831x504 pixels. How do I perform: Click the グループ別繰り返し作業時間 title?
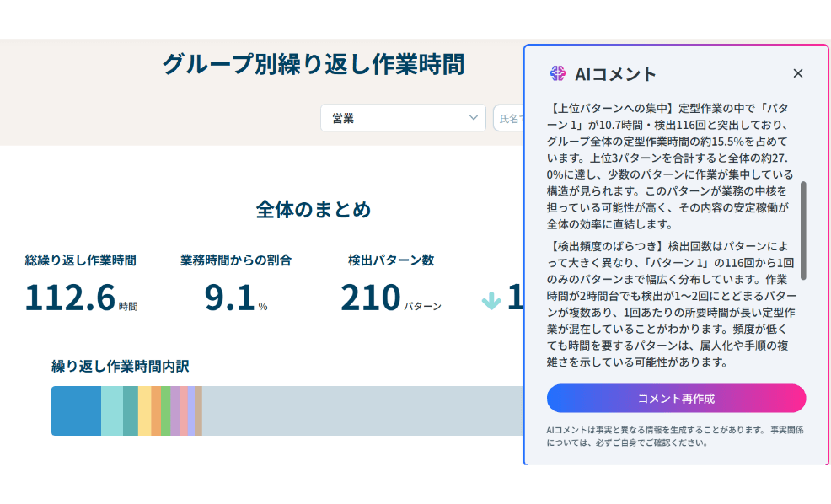click(314, 63)
